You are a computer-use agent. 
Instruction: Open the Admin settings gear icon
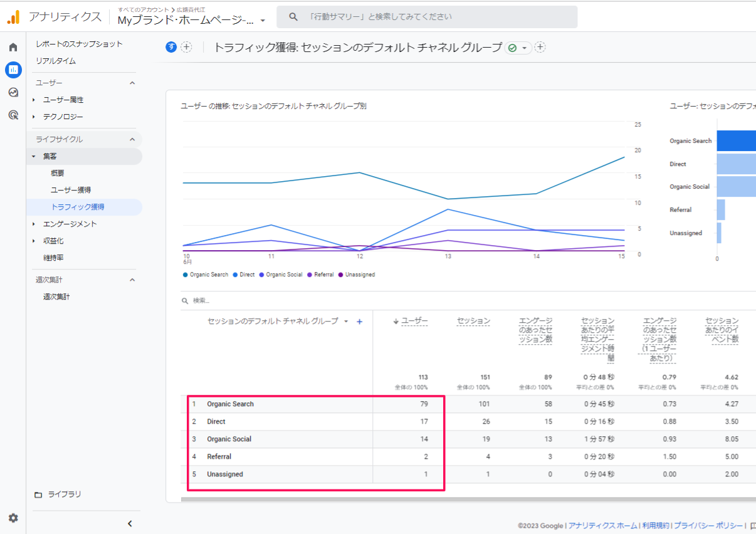tap(13, 518)
